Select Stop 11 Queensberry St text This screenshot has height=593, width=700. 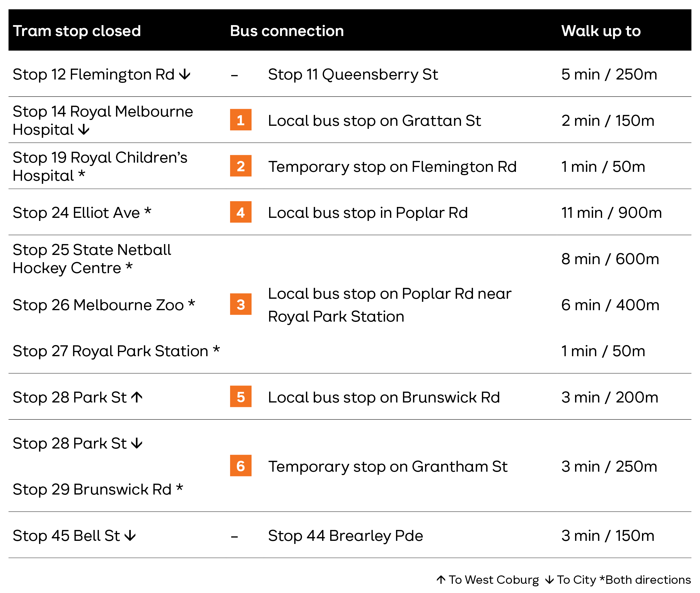(x=353, y=74)
